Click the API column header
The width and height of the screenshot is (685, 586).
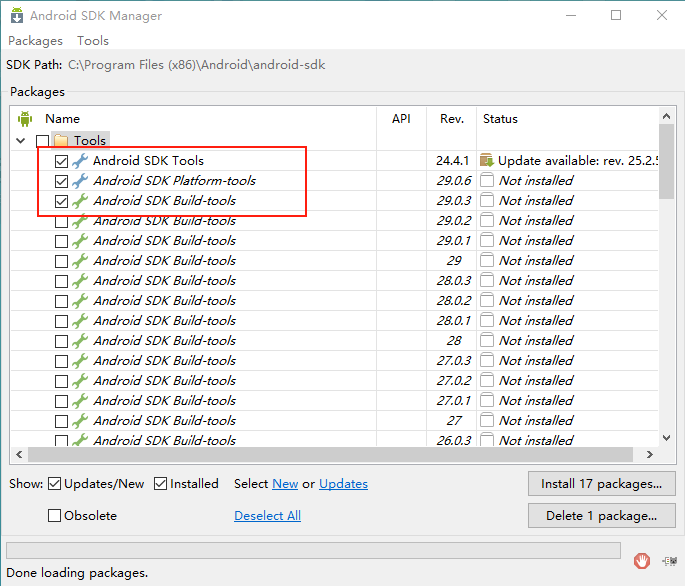click(401, 119)
